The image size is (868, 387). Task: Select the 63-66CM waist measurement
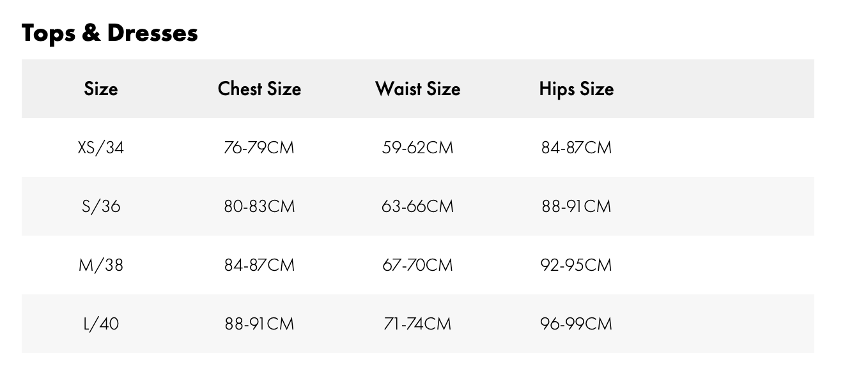[x=417, y=206]
